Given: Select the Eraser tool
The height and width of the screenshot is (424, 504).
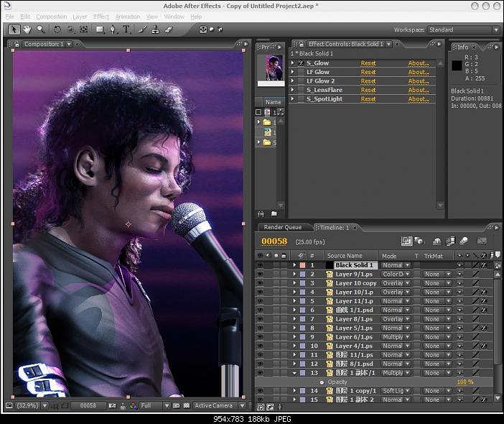Looking at the screenshot, I should [169, 29].
